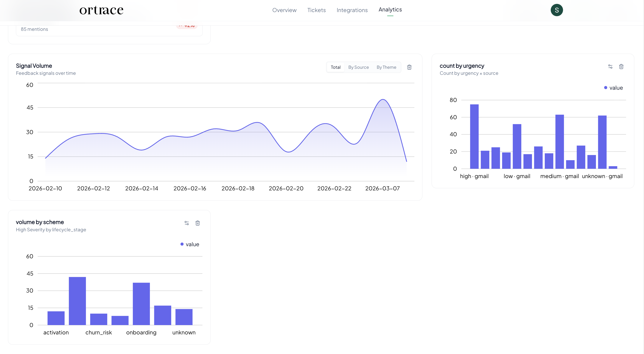Click the tallest high gmail bar
Screen dimensions: 644x354
[474, 136]
